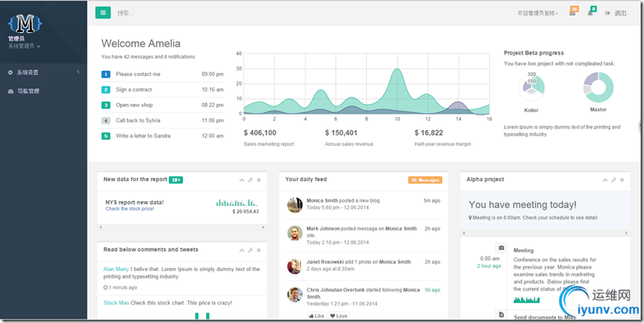Open the 导航管理 sidebar menu
Viewport: 644px width, 323px height.
pyautogui.click(x=44, y=91)
